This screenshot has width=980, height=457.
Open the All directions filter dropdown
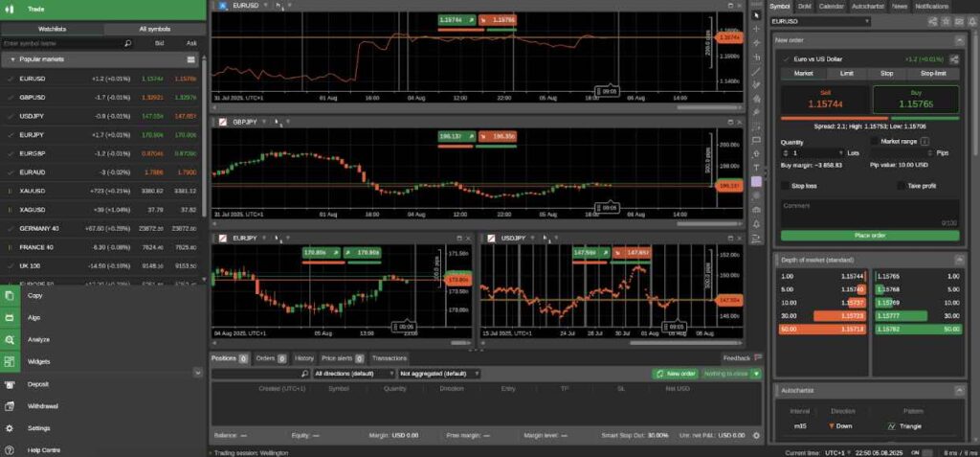354,374
